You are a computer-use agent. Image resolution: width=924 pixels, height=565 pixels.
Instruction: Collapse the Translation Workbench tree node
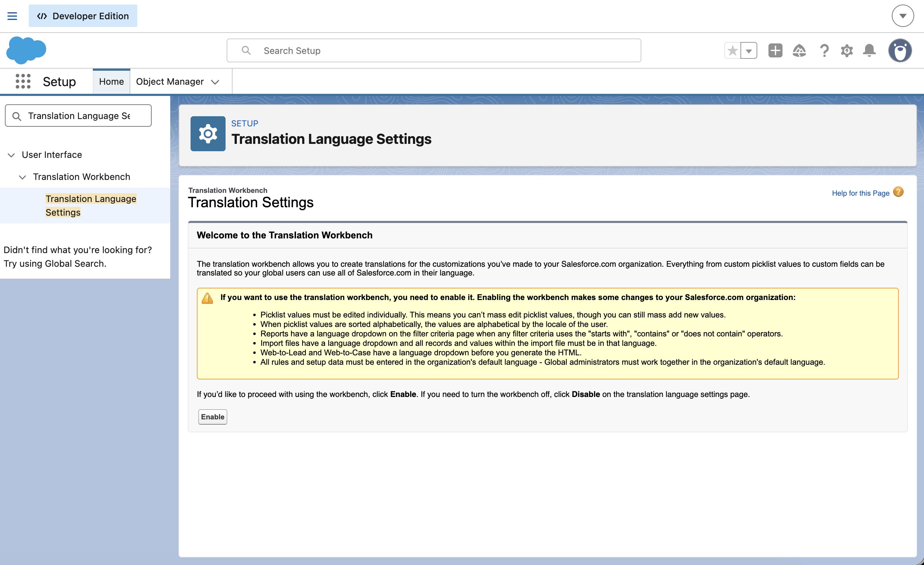[x=22, y=177]
